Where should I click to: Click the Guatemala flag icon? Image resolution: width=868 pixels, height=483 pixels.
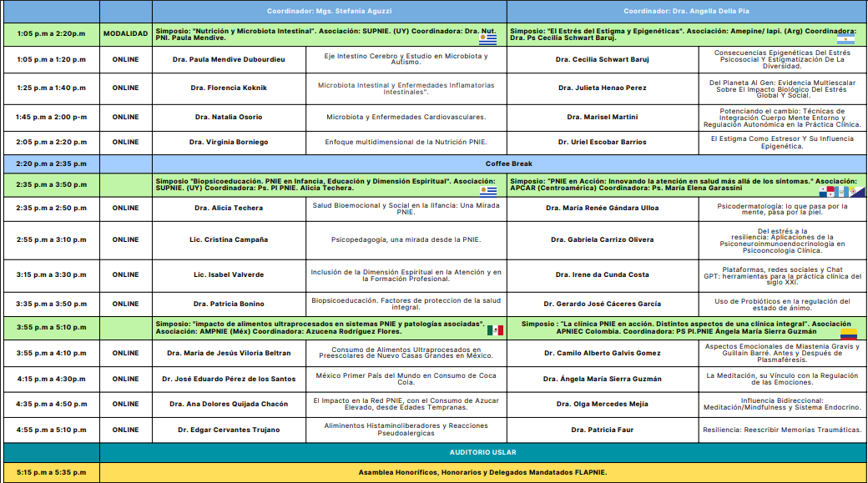(841, 191)
